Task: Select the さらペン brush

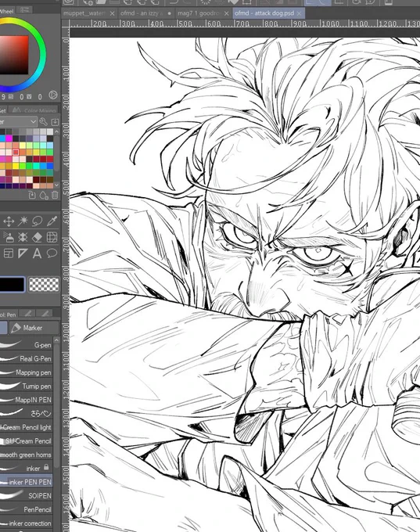Action: click(x=26, y=414)
